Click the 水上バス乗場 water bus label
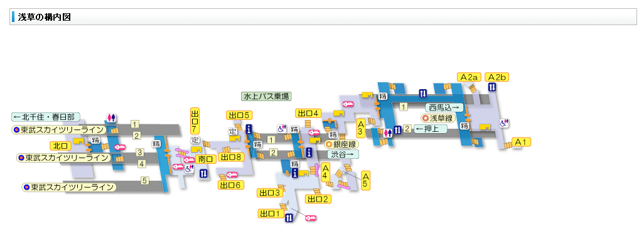Screen dimensions: 644x238 (266, 97)
